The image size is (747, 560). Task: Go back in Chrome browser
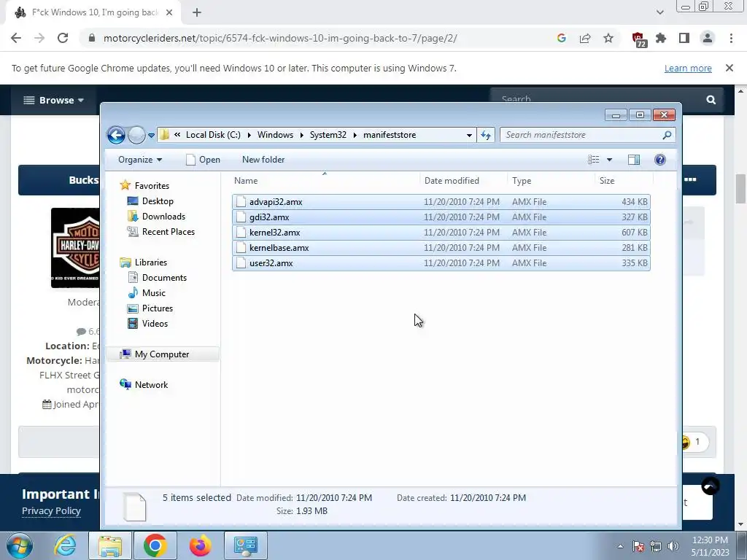point(16,38)
